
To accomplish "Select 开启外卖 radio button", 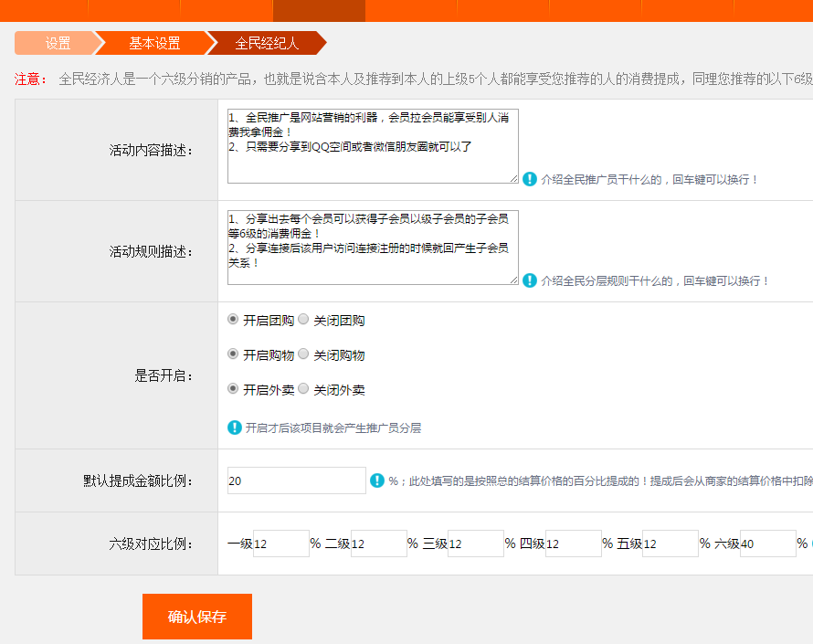I will tap(233, 388).
